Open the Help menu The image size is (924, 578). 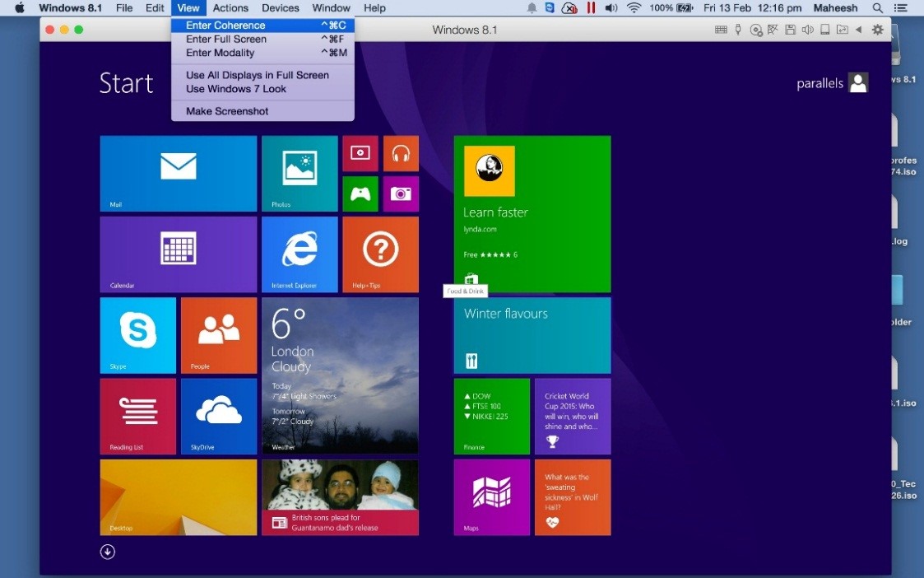click(374, 7)
